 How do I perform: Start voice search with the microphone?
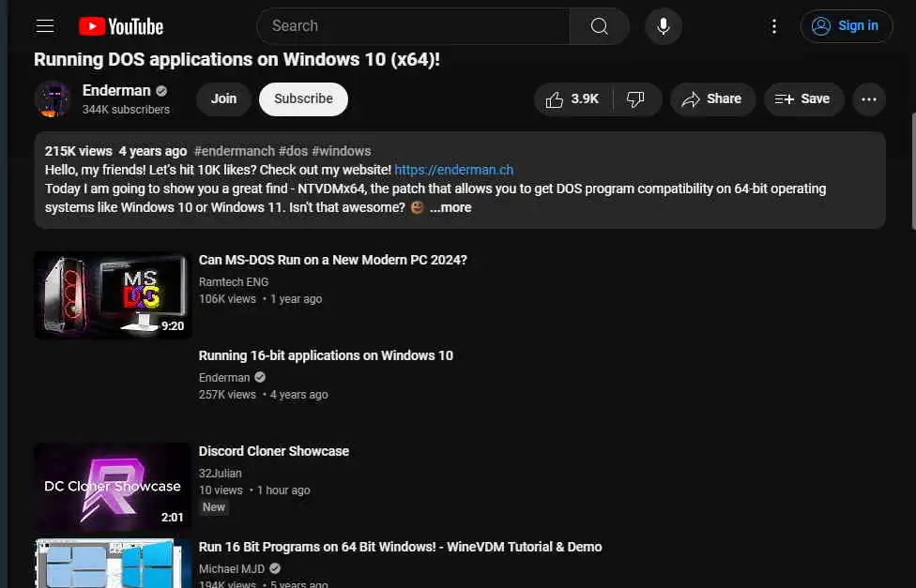(x=663, y=26)
